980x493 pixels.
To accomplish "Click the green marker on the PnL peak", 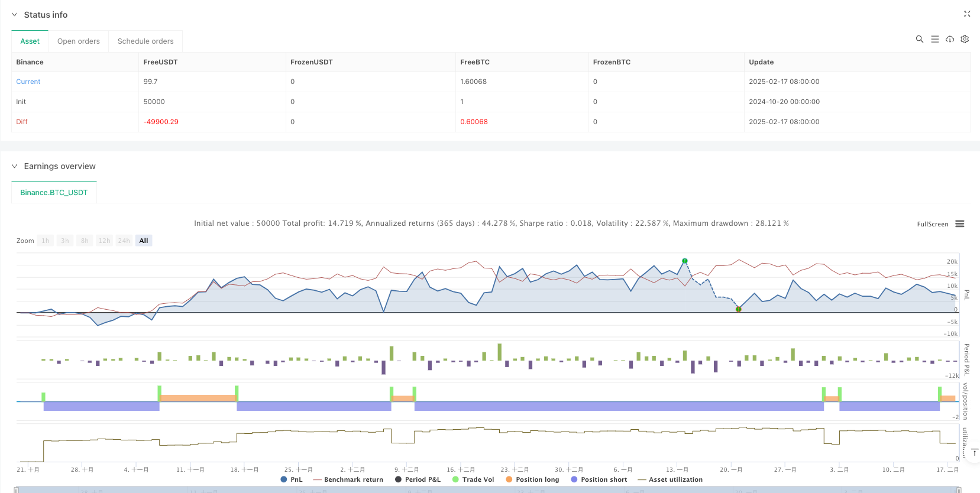I will click(684, 261).
